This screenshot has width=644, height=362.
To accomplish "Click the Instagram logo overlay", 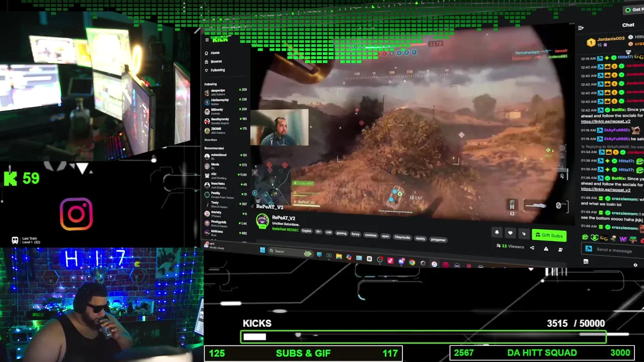I will click(x=76, y=214).
